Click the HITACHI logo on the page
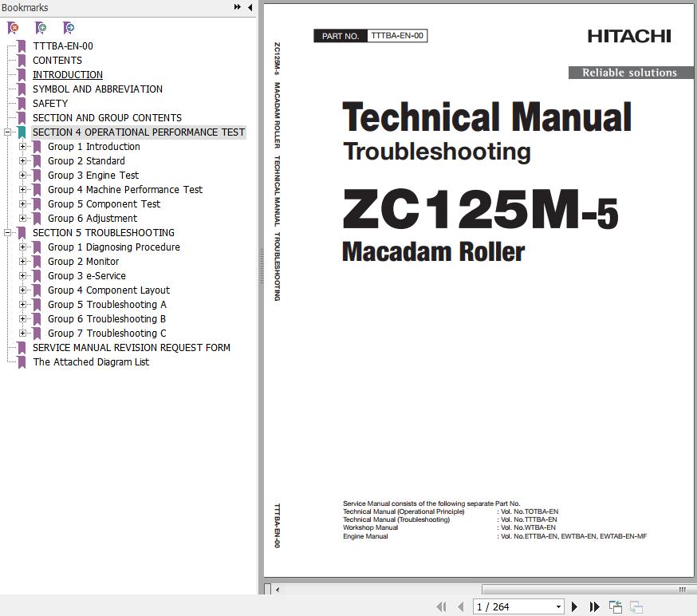 [x=629, y=36]
